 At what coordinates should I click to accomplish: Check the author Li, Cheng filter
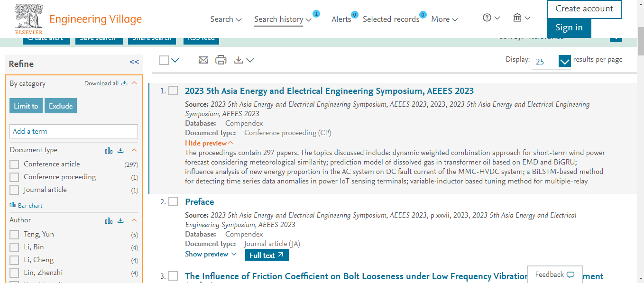click(x=14, y=260)
